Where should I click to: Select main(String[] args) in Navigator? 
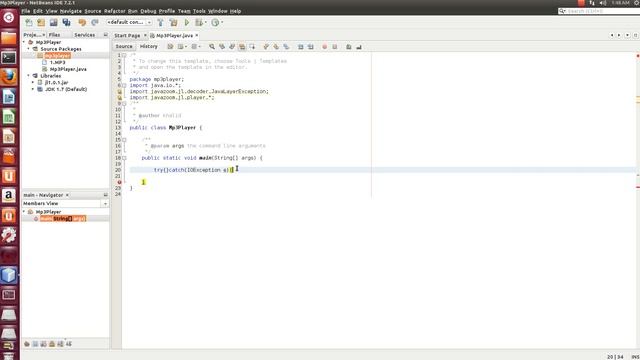pyautogui.click(x=63, y=219)
